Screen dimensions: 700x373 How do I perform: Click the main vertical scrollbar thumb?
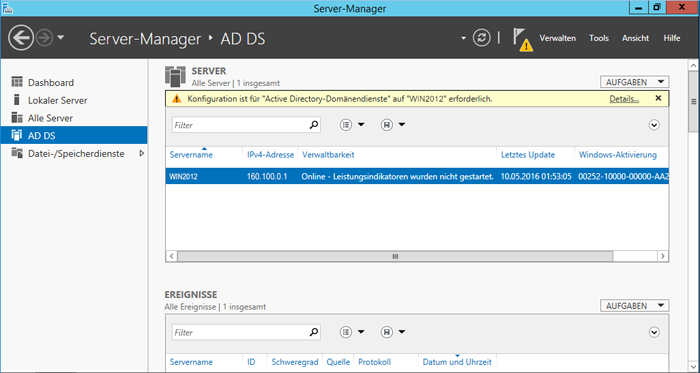pos(693,102)
